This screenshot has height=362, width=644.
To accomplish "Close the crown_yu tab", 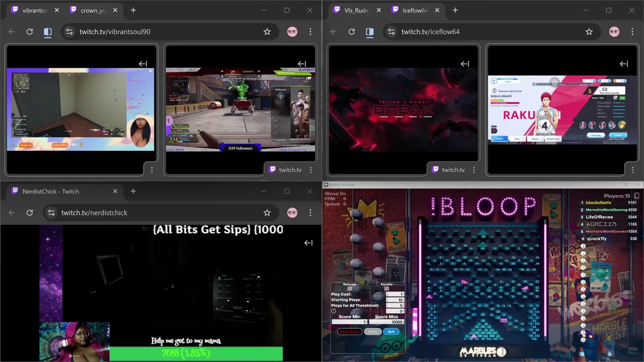I will (115, 10).
